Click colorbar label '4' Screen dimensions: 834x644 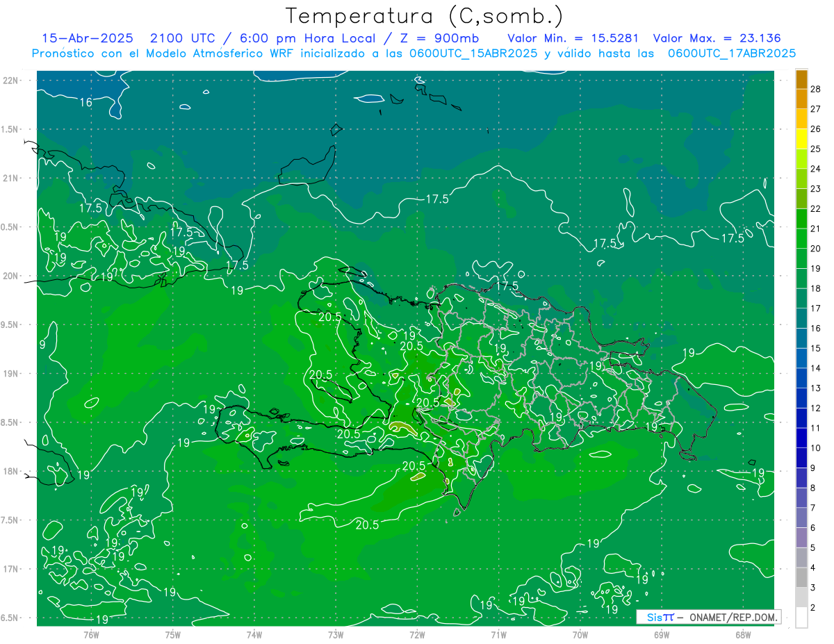coord(812,568)
